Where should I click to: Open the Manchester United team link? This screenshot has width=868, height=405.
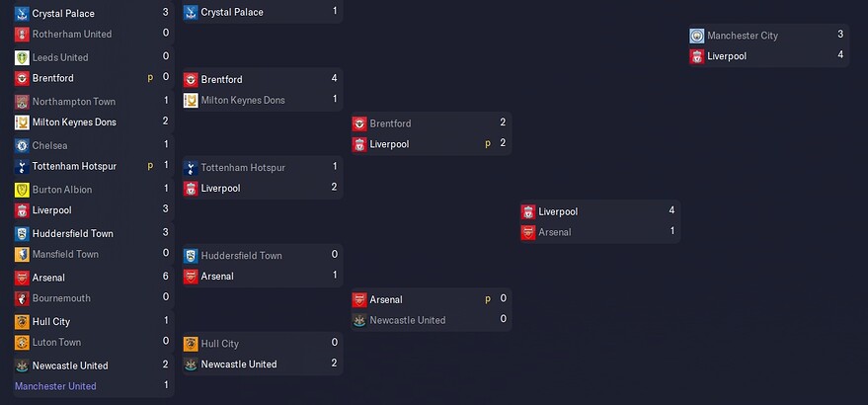tap(55, 386)
